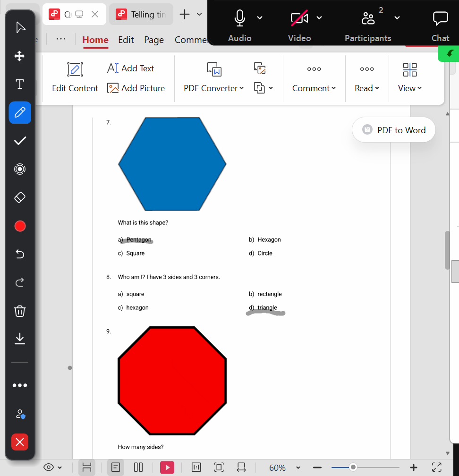Screen dimensions: 459x476
Task: Click the vertical scrollbar thumb
Action: pos(447,250)
